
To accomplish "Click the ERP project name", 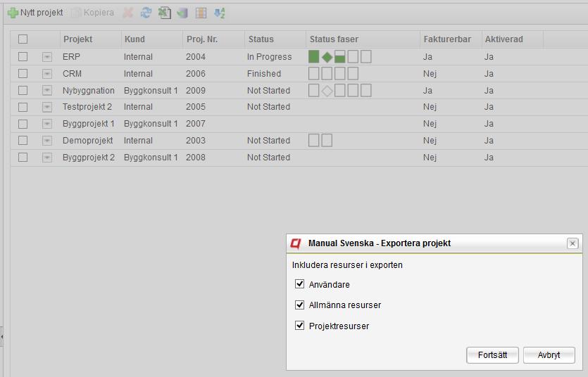I will [x=71, y=57].
